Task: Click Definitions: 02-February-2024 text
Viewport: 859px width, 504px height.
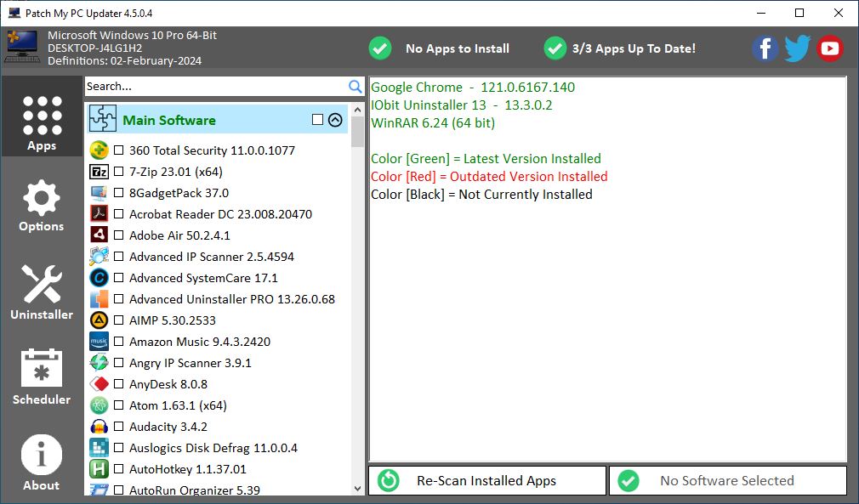Action: [x=124, y=60]
